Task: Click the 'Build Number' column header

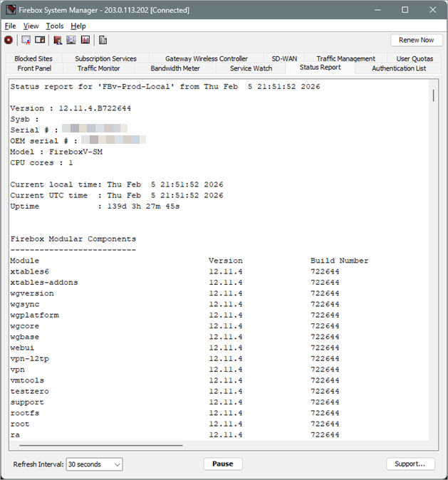Action: point(339,261)
